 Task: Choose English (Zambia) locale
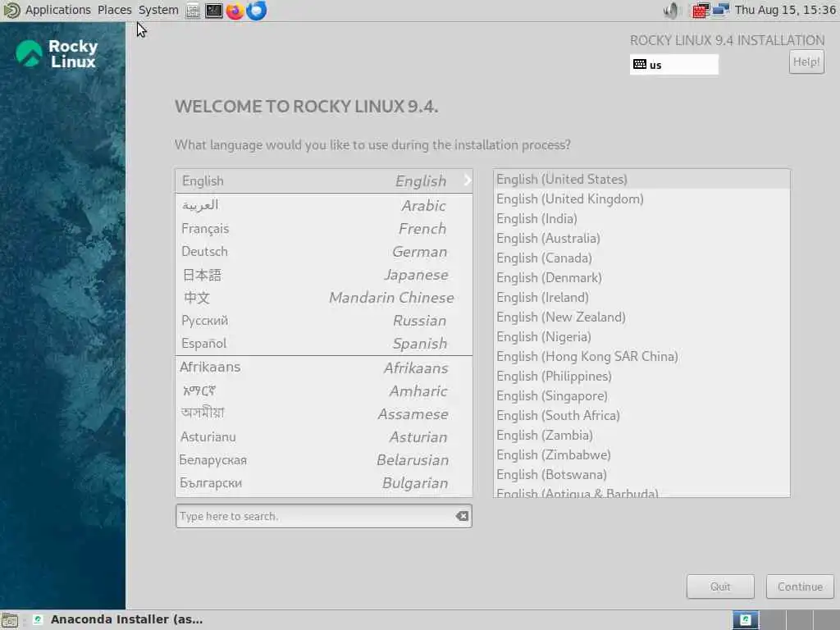click(641, 436)
